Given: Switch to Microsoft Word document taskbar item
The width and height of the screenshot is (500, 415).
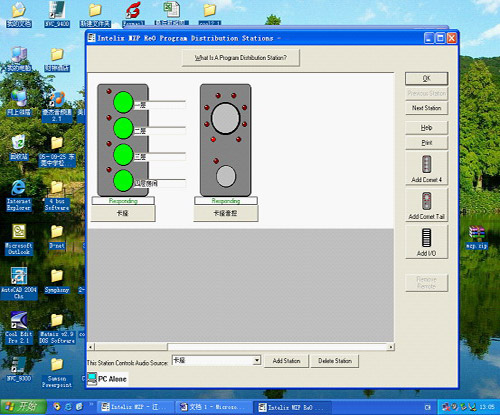Looking at the screenshot, I should click(212, 407).
